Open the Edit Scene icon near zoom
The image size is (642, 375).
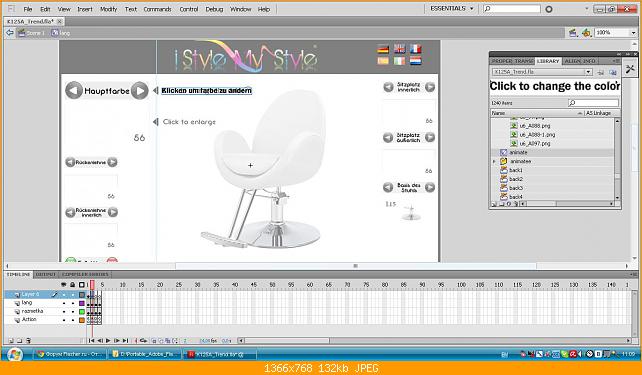(573, 33)
